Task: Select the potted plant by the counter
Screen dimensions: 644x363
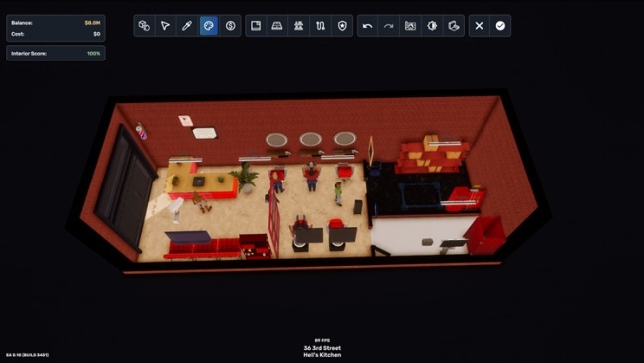Action: click(x=245, y=177)
